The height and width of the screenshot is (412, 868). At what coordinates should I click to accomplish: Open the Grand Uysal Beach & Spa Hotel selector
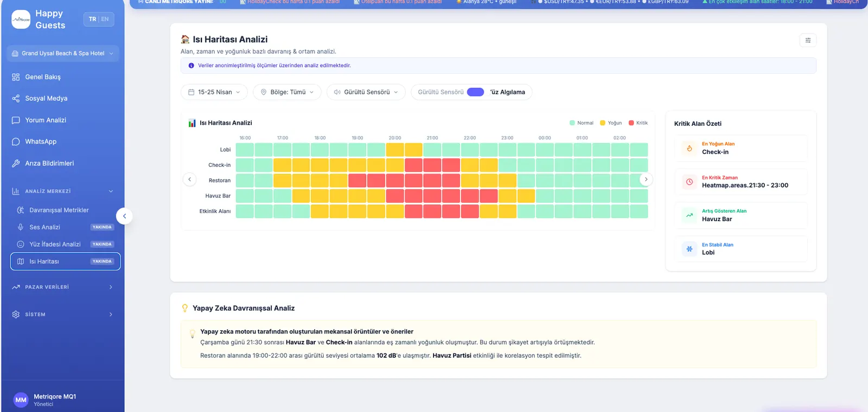[63, 53]
